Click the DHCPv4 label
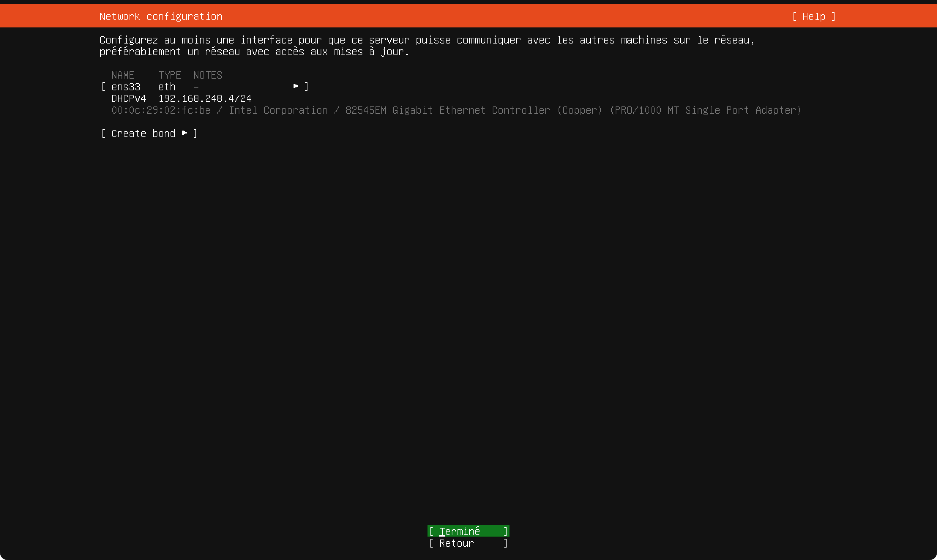This screenshot has width=937, height=560. coord(128,98)
